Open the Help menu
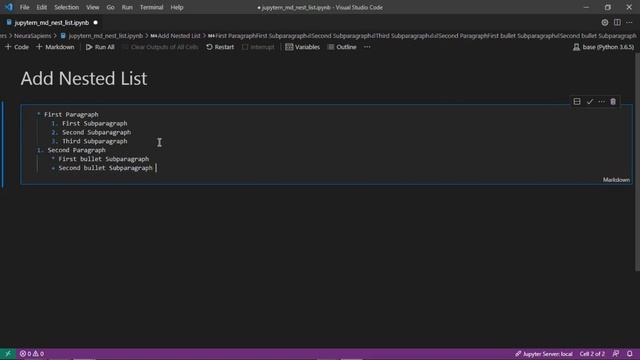Image resolution: width=640 pixels, height=360 pixels. [x=177, y=7]
